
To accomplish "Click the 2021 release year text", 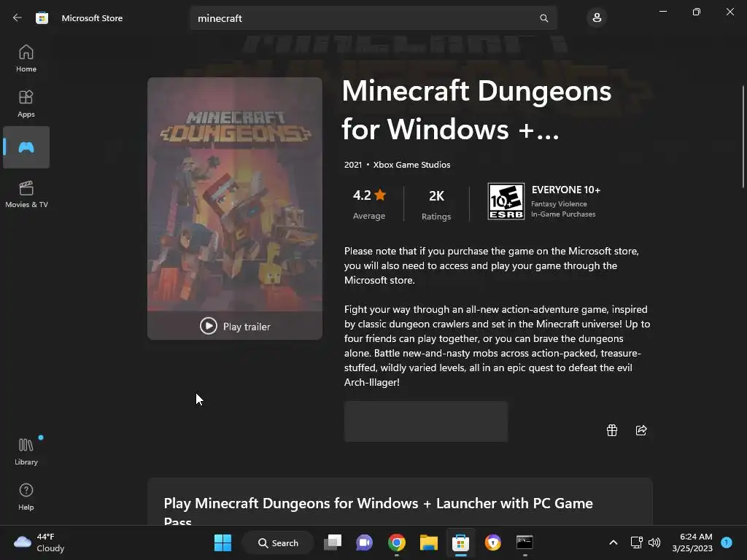I will coord(353,165).
